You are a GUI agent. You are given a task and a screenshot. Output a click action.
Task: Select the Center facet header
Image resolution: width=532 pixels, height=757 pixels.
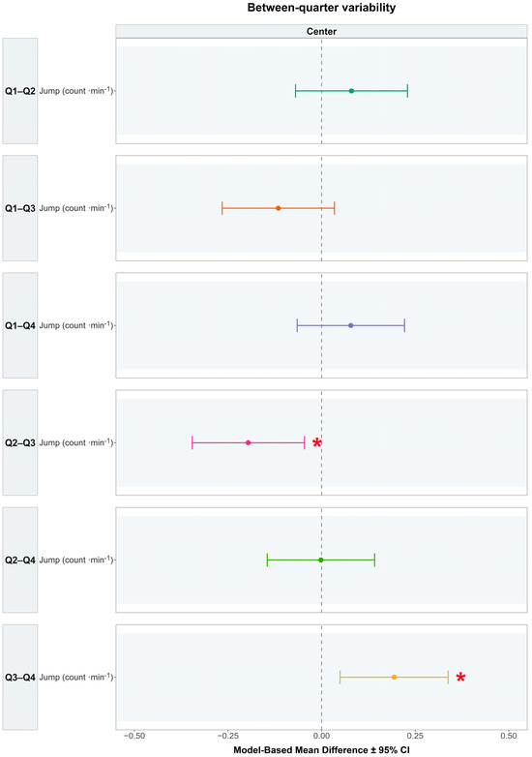(x=321, y=31)
